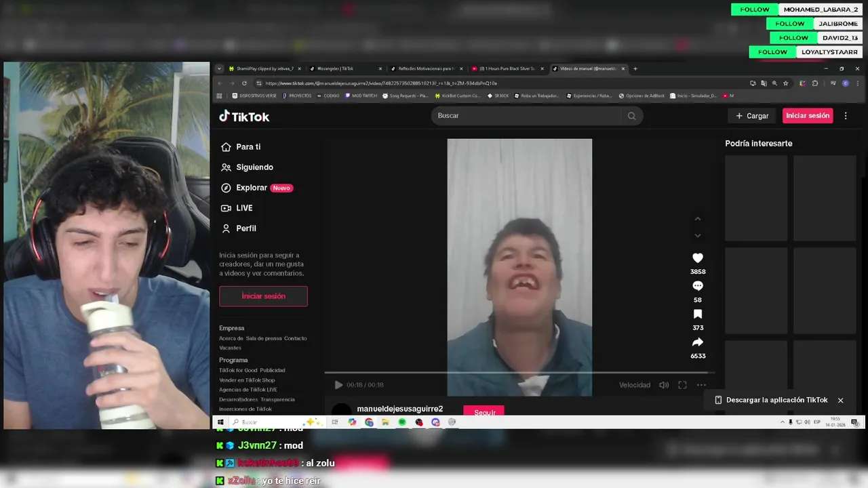This screenshot has height=488, width=868.
Task: Open Task View in the taskbar
Action: pyautogui.click(x=334, y=422)
